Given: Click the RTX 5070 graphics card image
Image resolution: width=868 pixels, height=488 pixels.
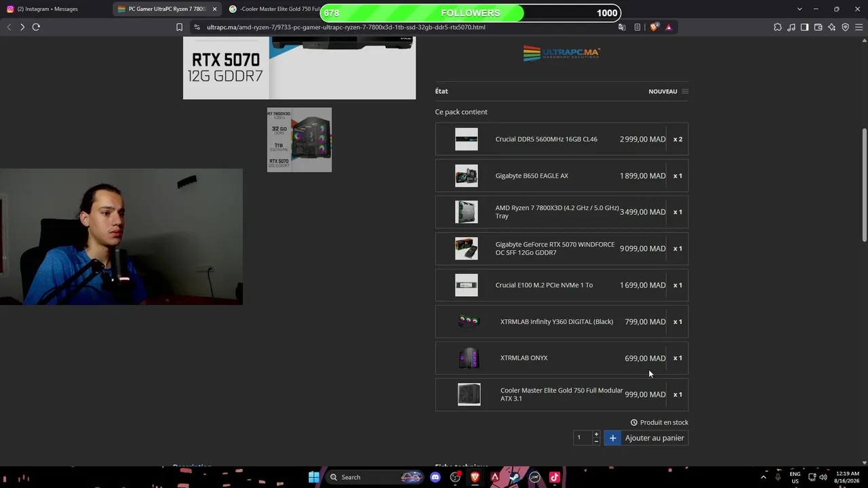Looking at the screenshot, I should coord(467,249).
